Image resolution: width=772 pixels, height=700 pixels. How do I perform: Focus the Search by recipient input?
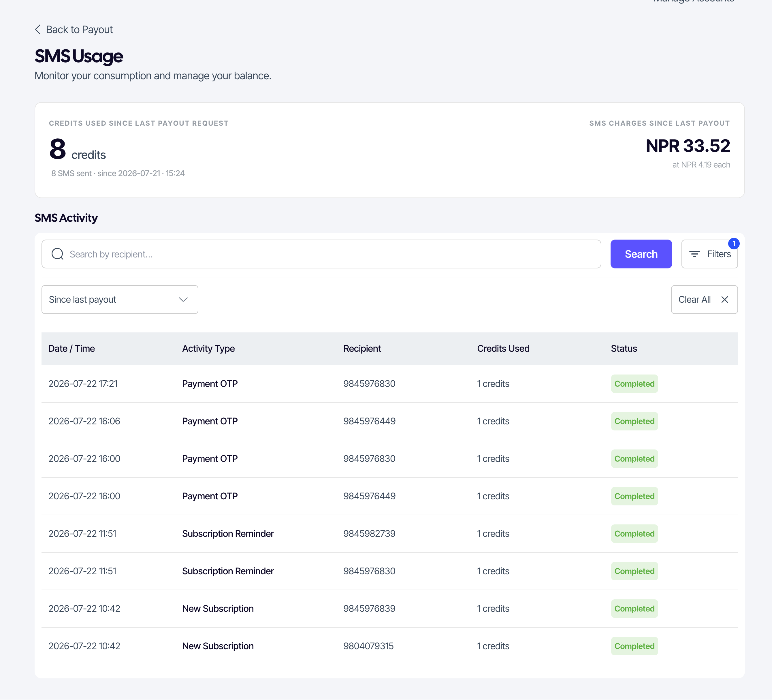click(x=321, y=254)
